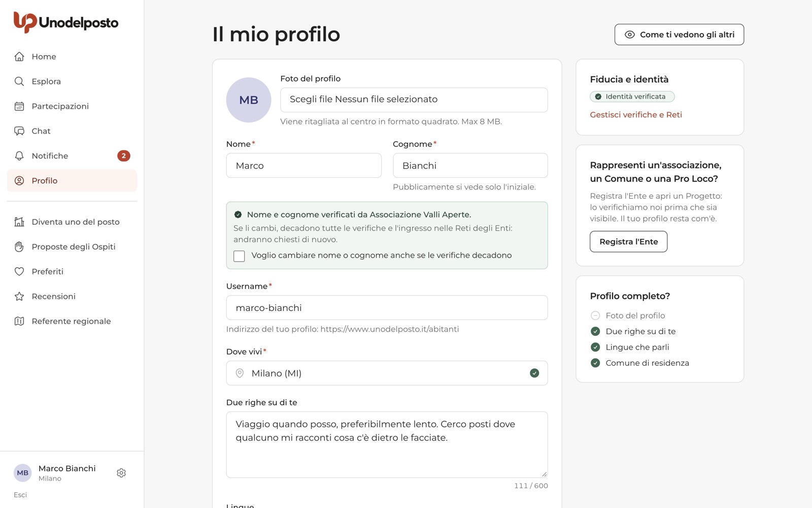This screenshot has width=812, height=508.
Task: Open Proposte degli Ospiti
Action: (x=72, y=247)
